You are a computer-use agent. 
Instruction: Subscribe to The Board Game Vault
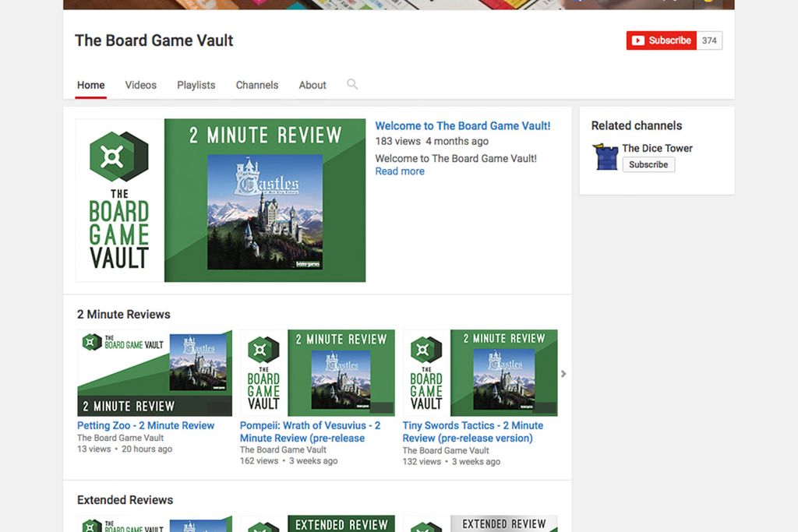click(661, 41)
